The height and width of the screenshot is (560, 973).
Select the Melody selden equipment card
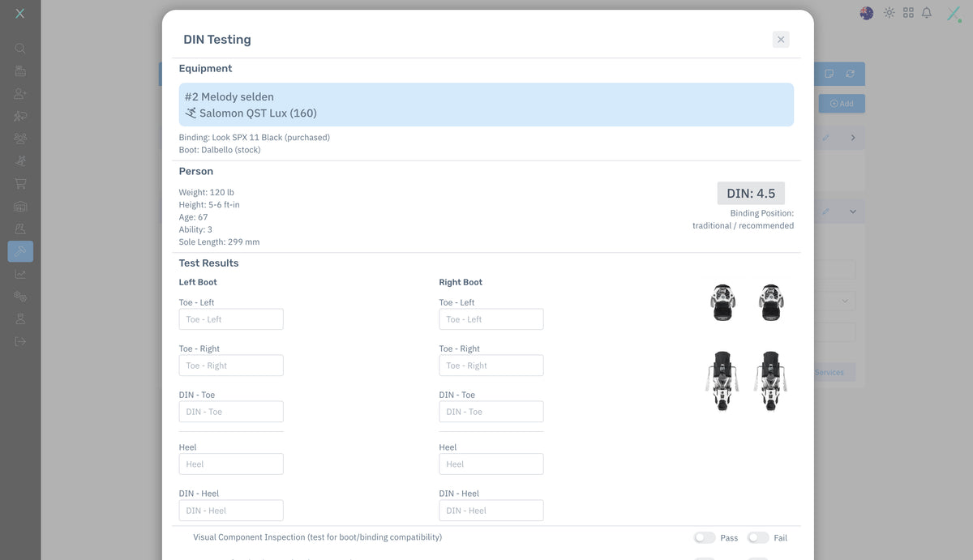tap(486, 105)
